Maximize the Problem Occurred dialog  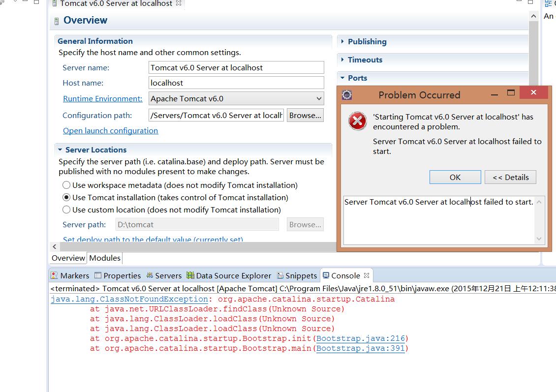(511, 93)
